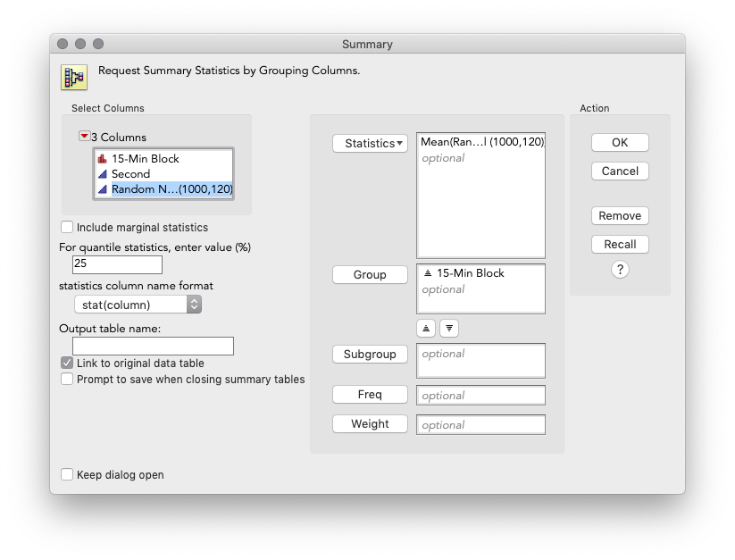The image size is (735, 560).
Task: Click the continuous icon beside Second
Action: point(102,174)
